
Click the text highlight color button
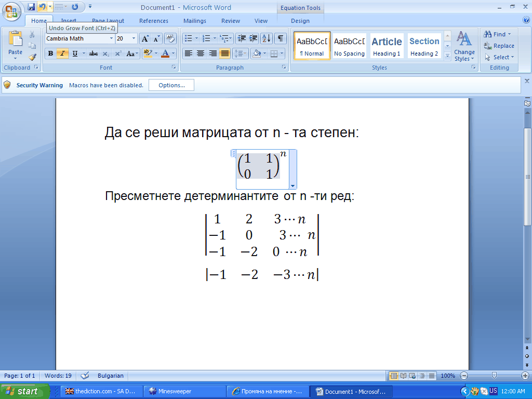coord(148,54)
